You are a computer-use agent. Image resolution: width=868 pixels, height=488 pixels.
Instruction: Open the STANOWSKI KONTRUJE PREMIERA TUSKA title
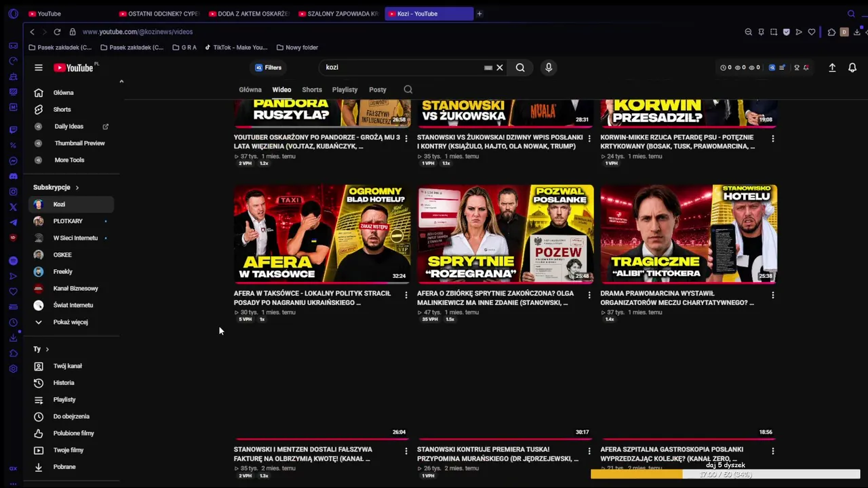tap(497, 454)
